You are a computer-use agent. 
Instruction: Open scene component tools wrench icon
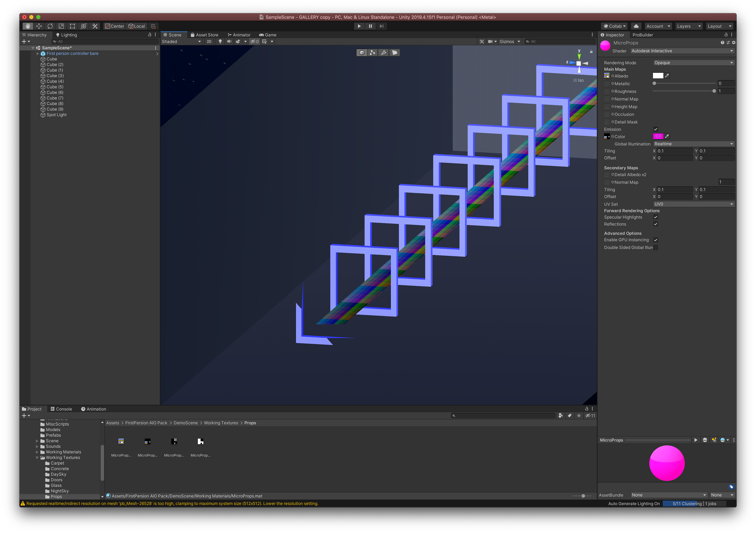pos(482,42)
